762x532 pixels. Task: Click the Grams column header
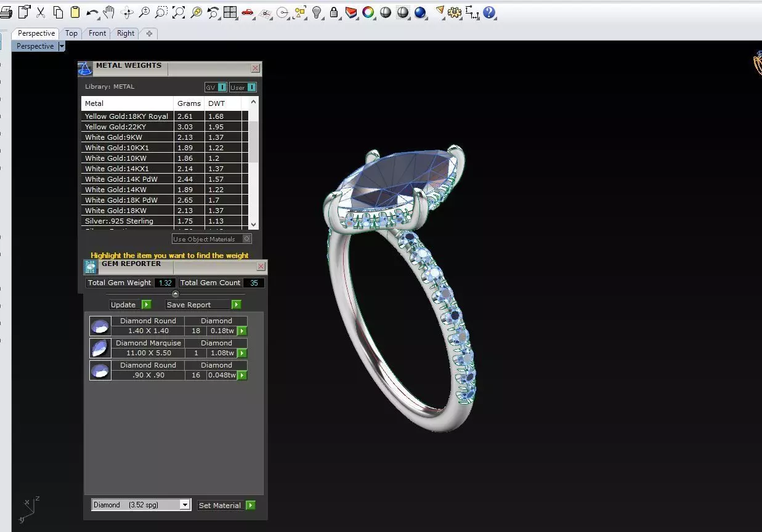(189, 103)
